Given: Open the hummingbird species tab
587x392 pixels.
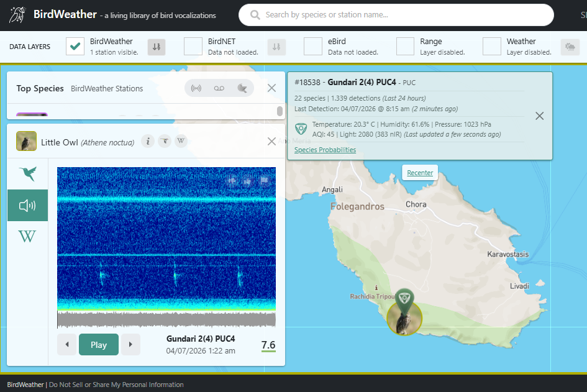Looking at the screenshot, I should click(27, 173).
